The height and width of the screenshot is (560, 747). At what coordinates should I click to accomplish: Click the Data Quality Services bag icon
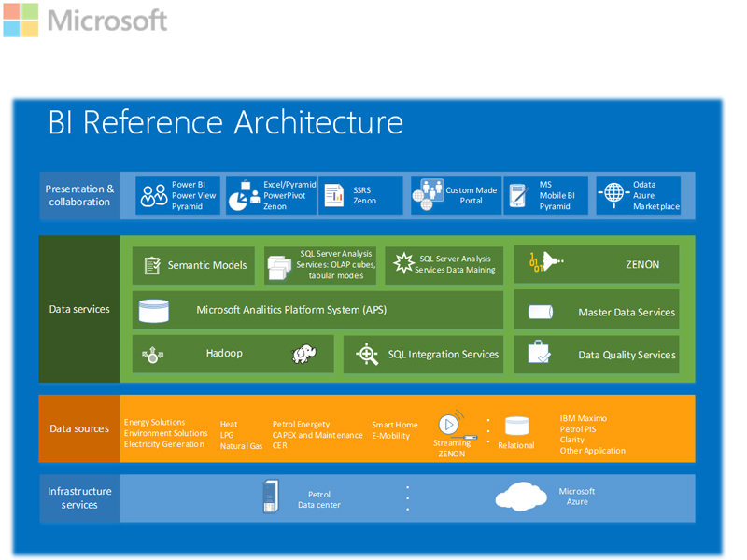[x=540, y=353]
